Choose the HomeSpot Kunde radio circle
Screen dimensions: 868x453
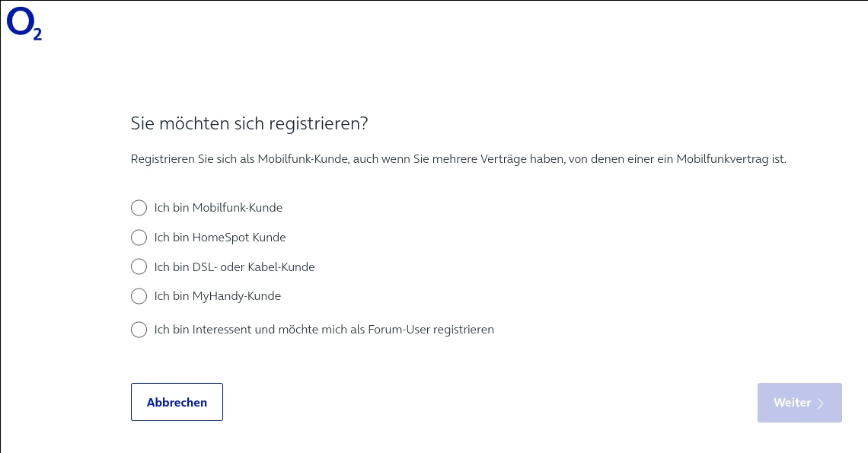click(139, 238)
